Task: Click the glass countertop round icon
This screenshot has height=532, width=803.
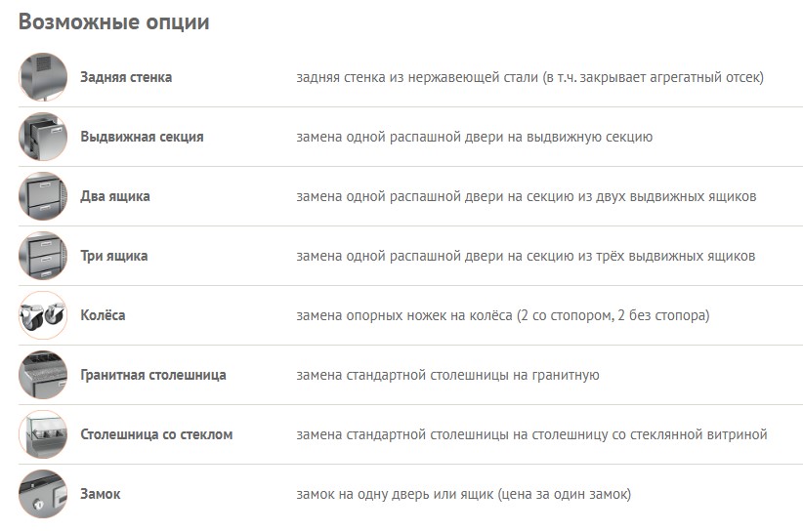Action: click(x=43, y=434)
